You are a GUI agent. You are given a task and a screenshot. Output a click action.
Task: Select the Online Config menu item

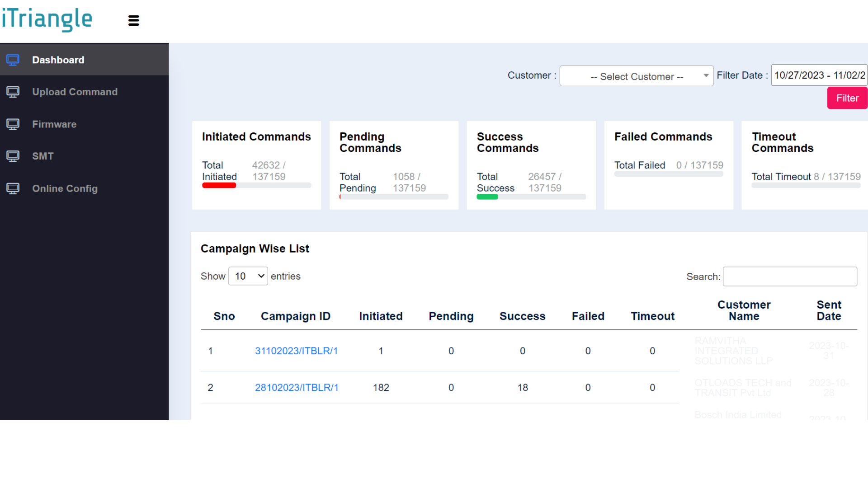click(65, 188)
